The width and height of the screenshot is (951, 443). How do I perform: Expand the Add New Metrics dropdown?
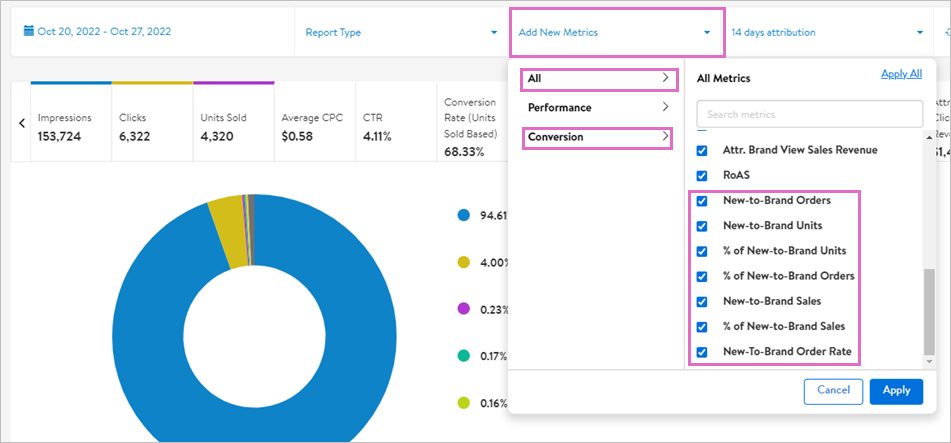pyautogui.click(x=615, y=33)
